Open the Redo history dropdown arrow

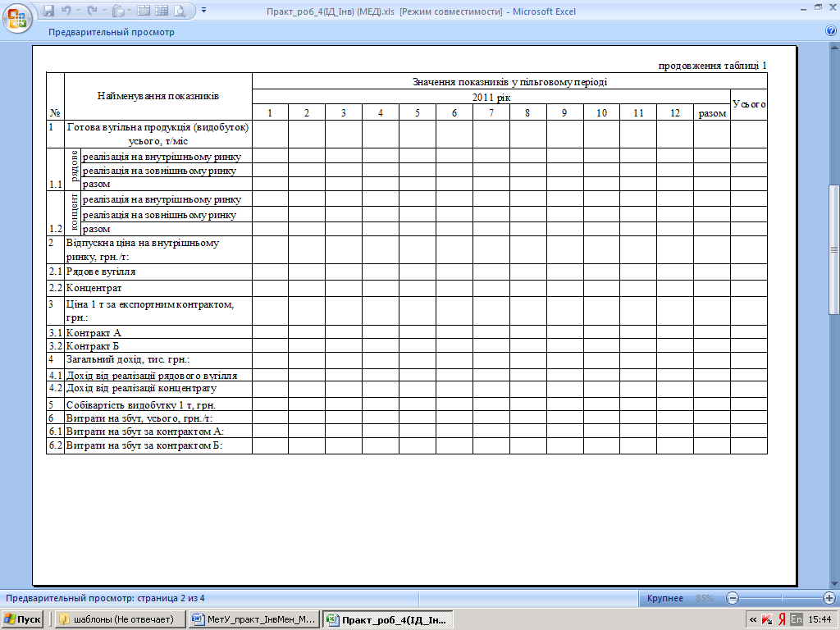(x=104, y=11)
